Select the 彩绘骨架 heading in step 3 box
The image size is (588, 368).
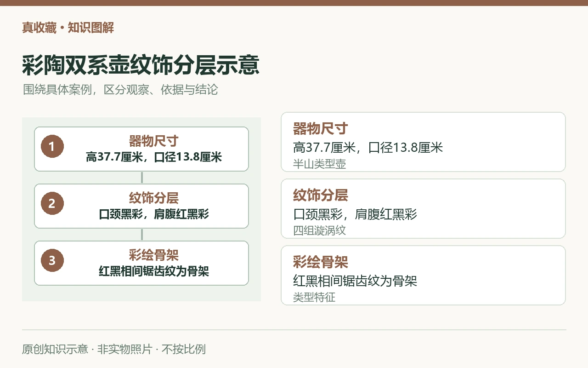pyautogui.click(x=154, y=255)
